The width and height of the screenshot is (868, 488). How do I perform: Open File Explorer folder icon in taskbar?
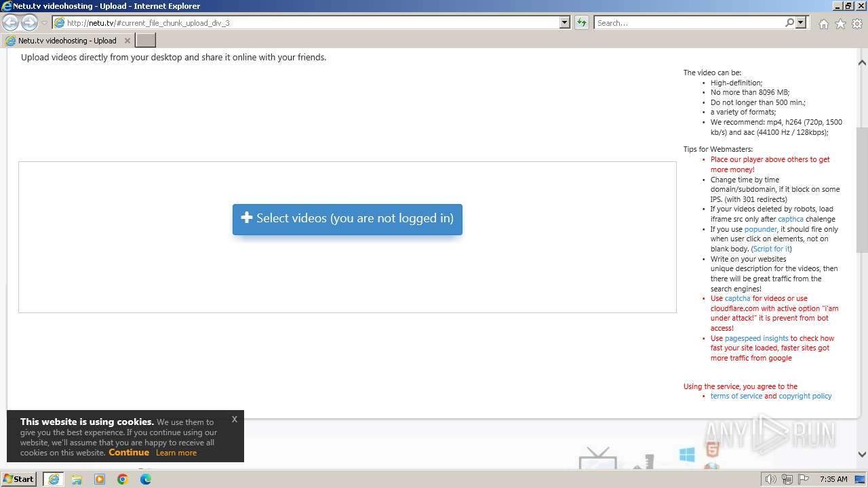tap(77, 479)
